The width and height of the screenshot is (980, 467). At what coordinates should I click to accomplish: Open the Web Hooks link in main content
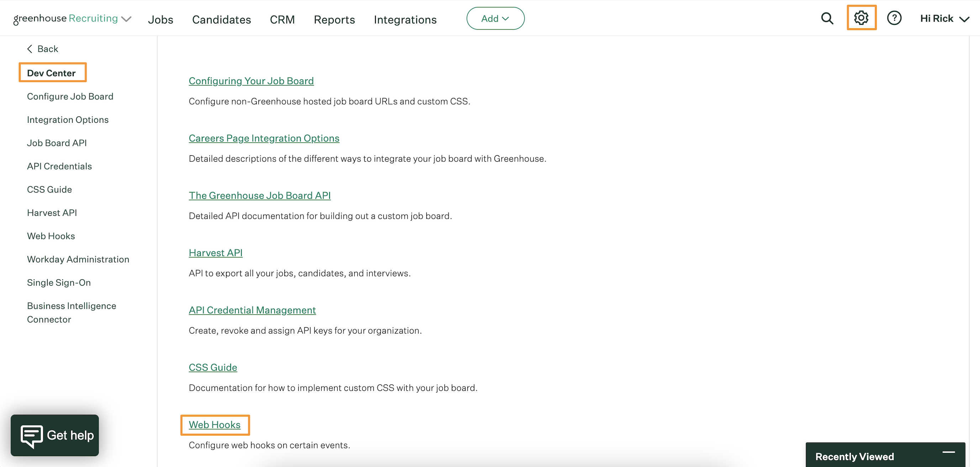coord(215,424)
